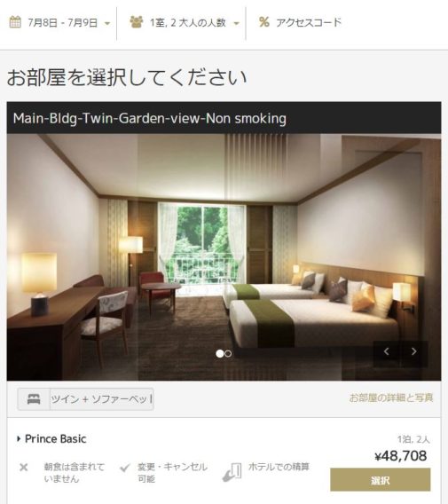
Task: Click the 選択 button for Prince Basic
Action: [381, 480]
